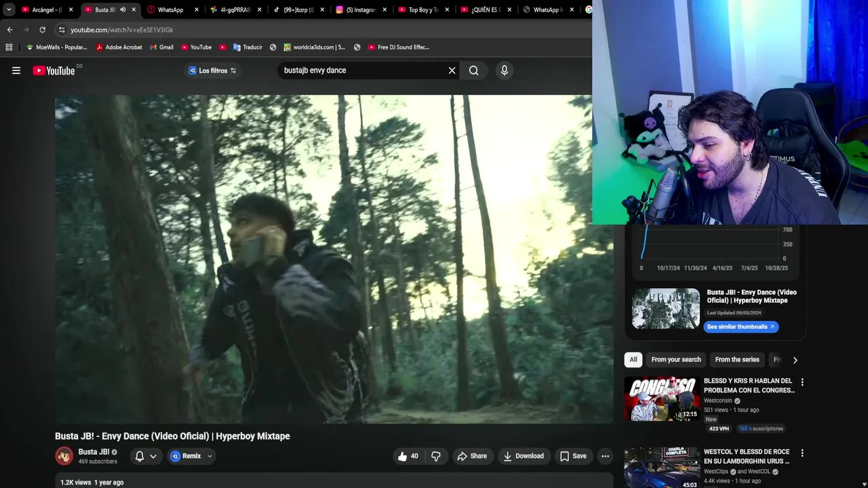Dislike the video with thumbs down
This screenshot has height=488, width=868.
[436, 456]
